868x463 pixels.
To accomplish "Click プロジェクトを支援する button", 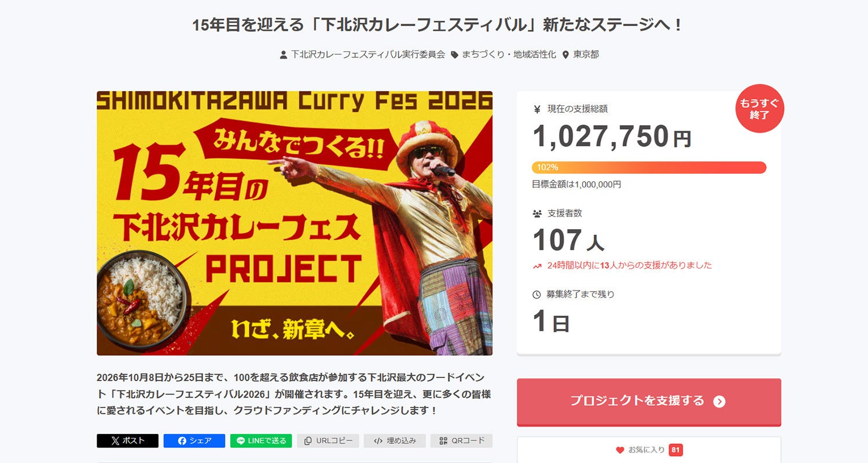I will [649, 402].
